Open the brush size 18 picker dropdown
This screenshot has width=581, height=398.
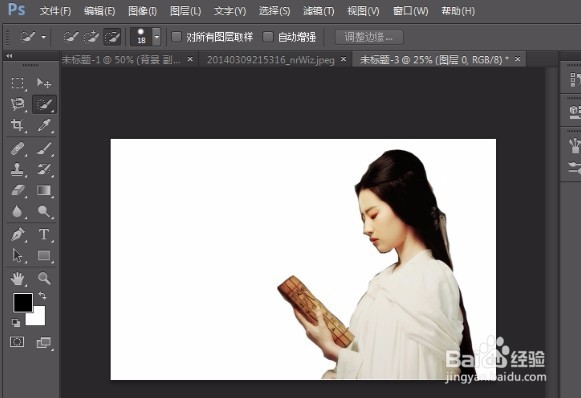pyautogui.click(x=156, y=37)
